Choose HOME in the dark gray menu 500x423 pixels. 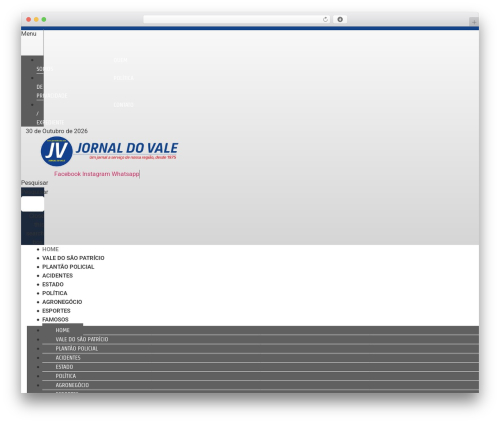pyautogui.click(x=63, y=330)
